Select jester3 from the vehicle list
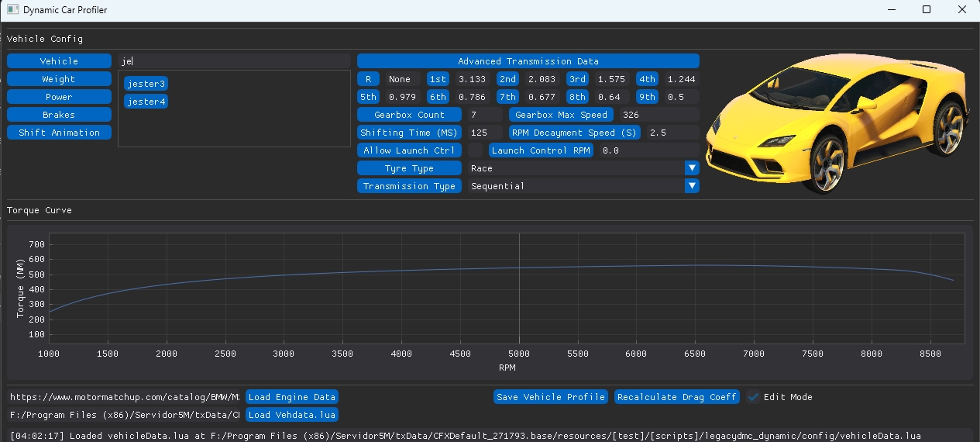The width and height of the screenshot is (980, 442). (x=146, y=84)
